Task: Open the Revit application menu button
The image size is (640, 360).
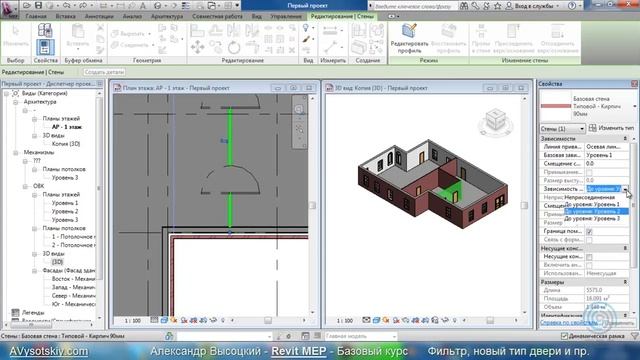Action: (x=10, y=9)
